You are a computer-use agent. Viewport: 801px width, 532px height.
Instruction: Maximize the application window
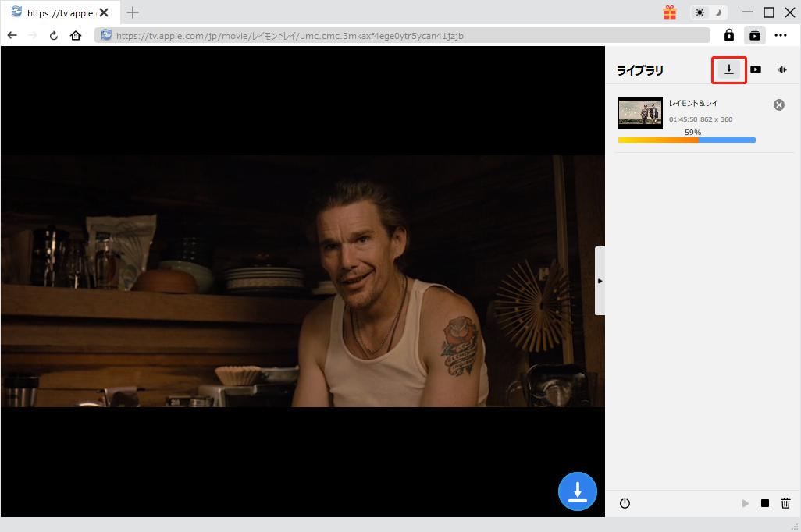tap(769, 12)
